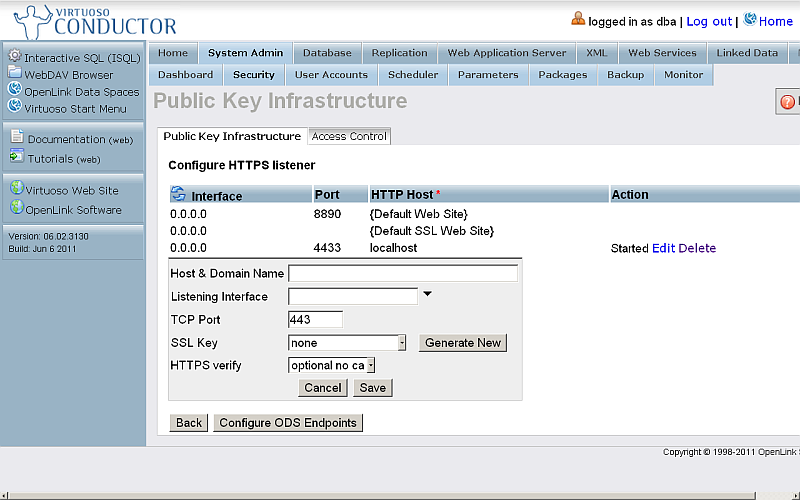Viewport: 800px width, 500px height.
Task: Focus the Host & Domain Name field
Action: click(402, 273)
